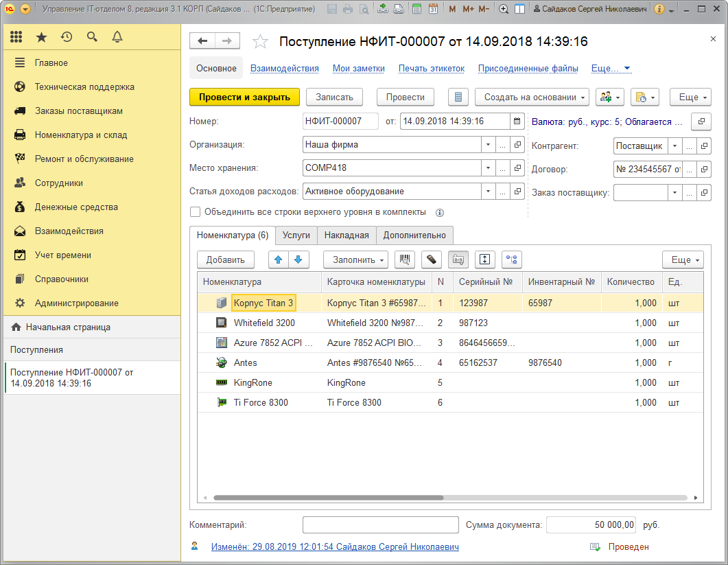Open the calendar in title bar

click(433, 9)
